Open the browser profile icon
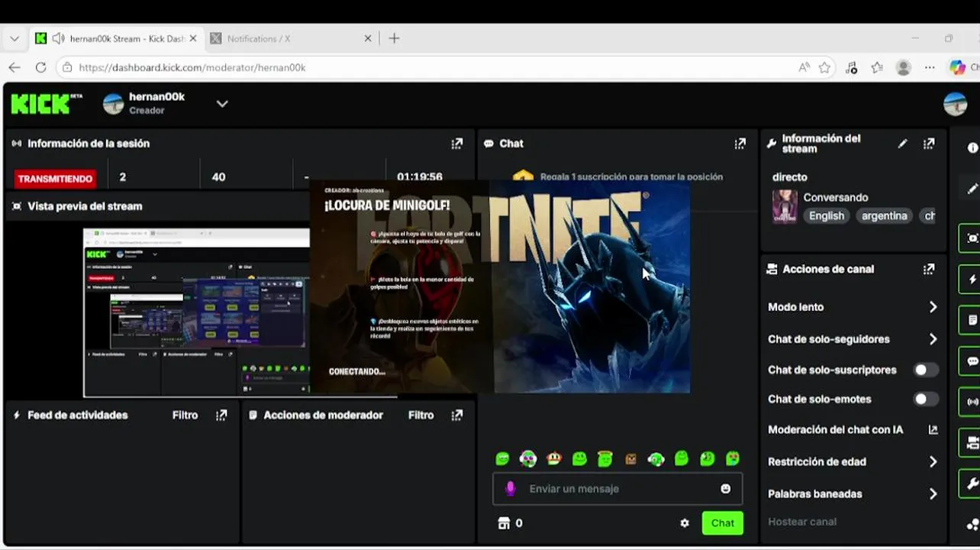The image size is (980, 550). (904, 67)
